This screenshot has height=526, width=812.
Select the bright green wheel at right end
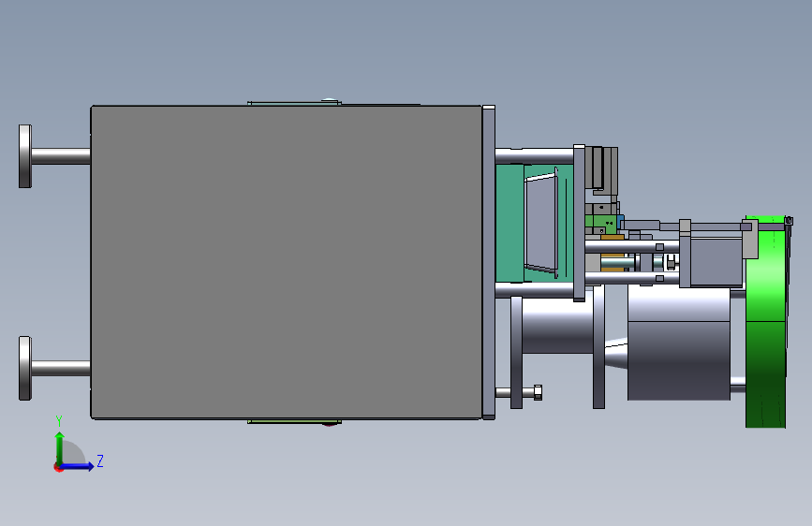click(766, 322)
